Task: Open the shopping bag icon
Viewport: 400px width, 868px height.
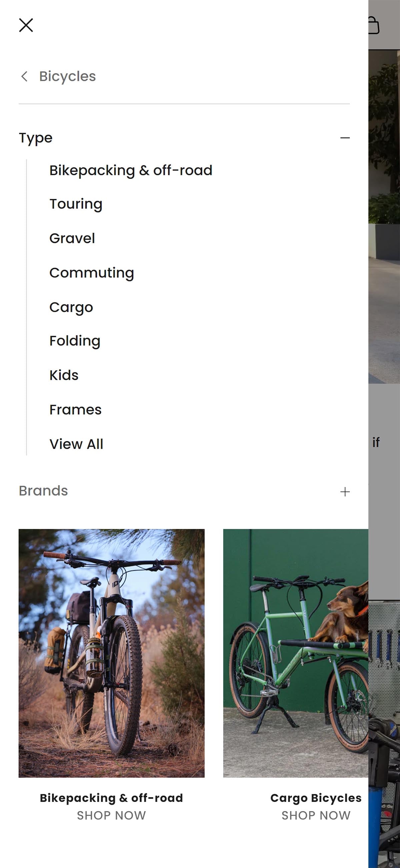Action: click(374, 25)
